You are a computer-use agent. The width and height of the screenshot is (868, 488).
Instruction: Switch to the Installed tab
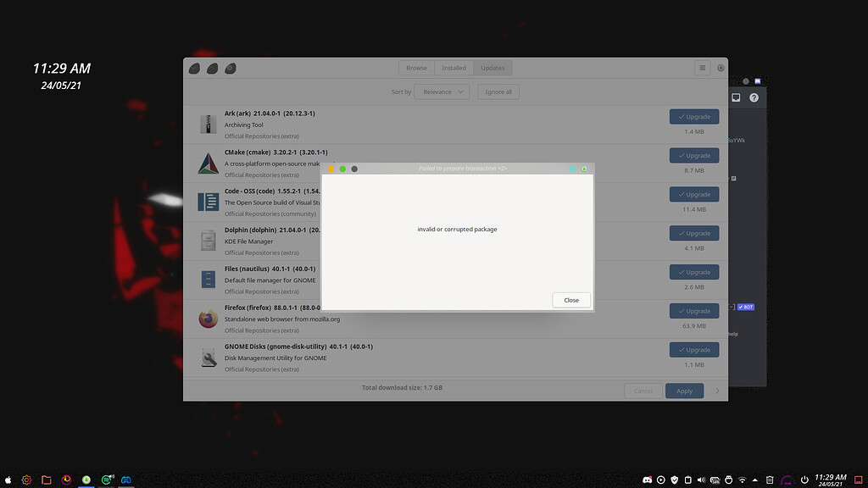(453, 67)
